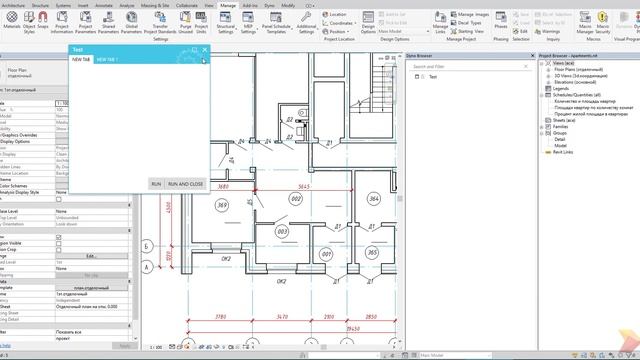Open Project Information
This screenshot has width=640, height=360.
[x=62, y=22]
